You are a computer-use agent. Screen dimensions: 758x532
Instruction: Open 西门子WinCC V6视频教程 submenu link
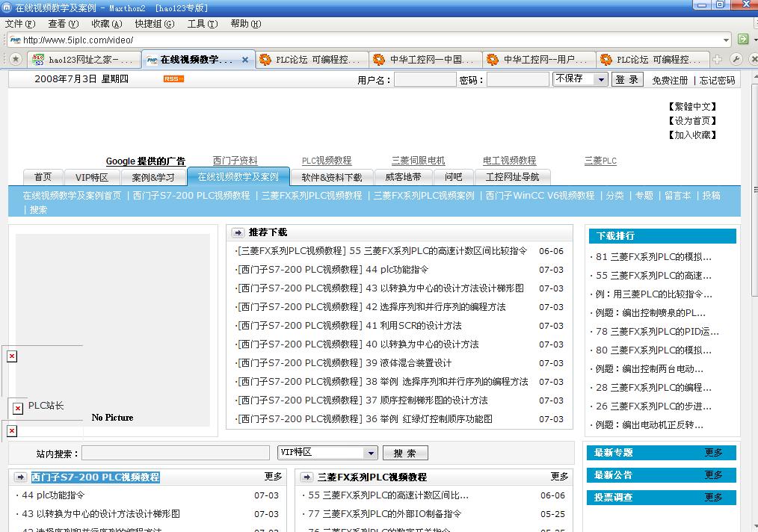pyautogui.click(x=540, y=195)
